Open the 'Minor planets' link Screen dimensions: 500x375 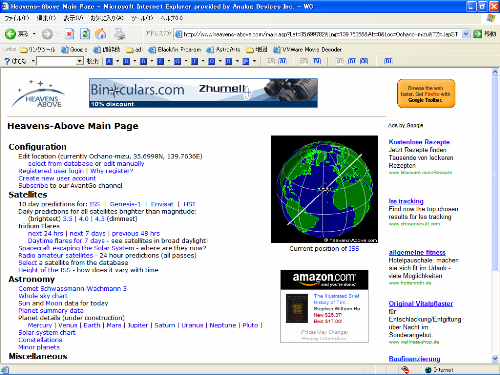coord(39,347)
